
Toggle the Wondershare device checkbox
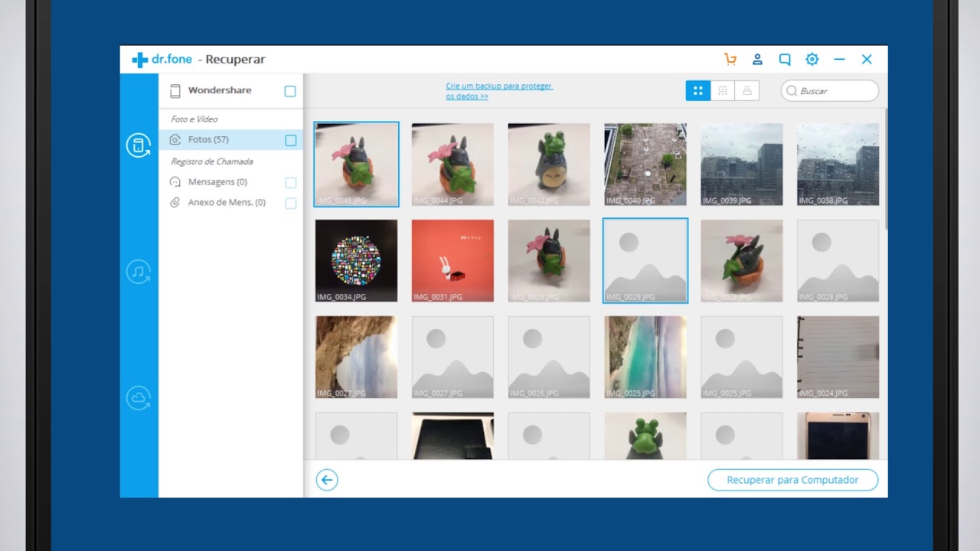(x=290, y=91)
